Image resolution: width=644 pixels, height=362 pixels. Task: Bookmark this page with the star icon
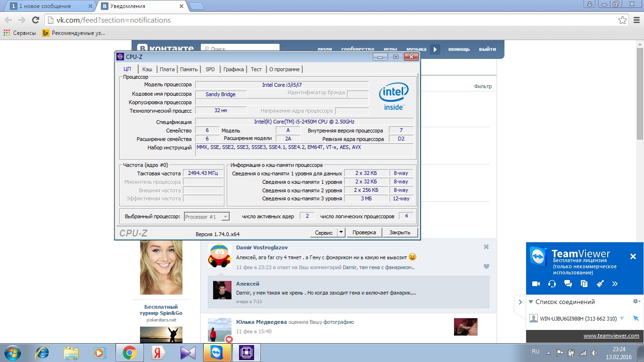(x=623, y=20)
